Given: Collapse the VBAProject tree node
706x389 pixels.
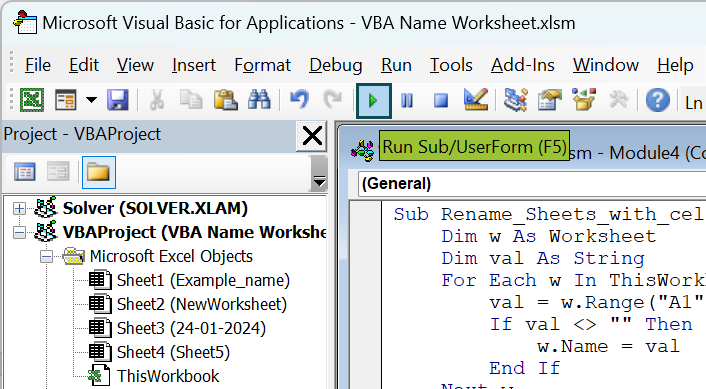Looking at the screenshot, I should click(19, 232).
